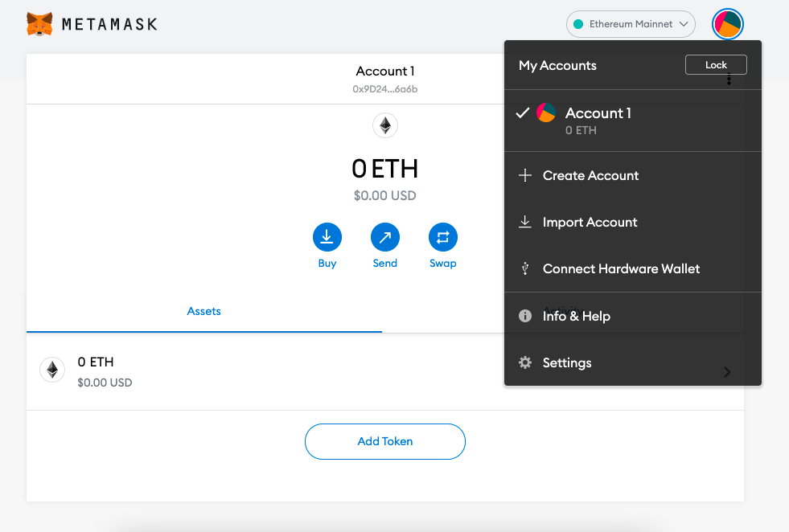Click the My Accounts heading
The height and width of the screenshot is (532, 789).
(557, 65)
